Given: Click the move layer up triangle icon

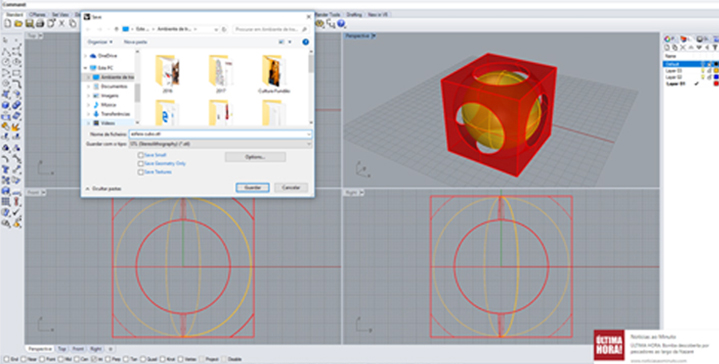Looking at the screenshot, I should (x=691, y=47).
